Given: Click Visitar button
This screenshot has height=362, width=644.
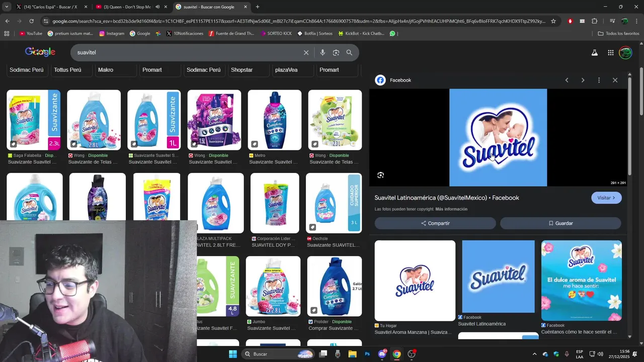Looking at the screenshot, I should [x=606, y=198].
